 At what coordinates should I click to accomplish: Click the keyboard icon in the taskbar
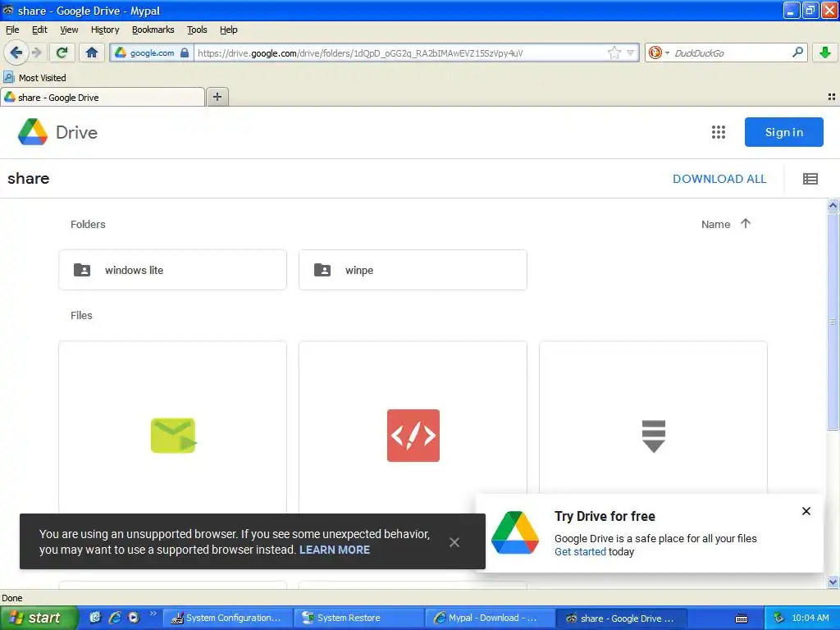pos(742,619)
